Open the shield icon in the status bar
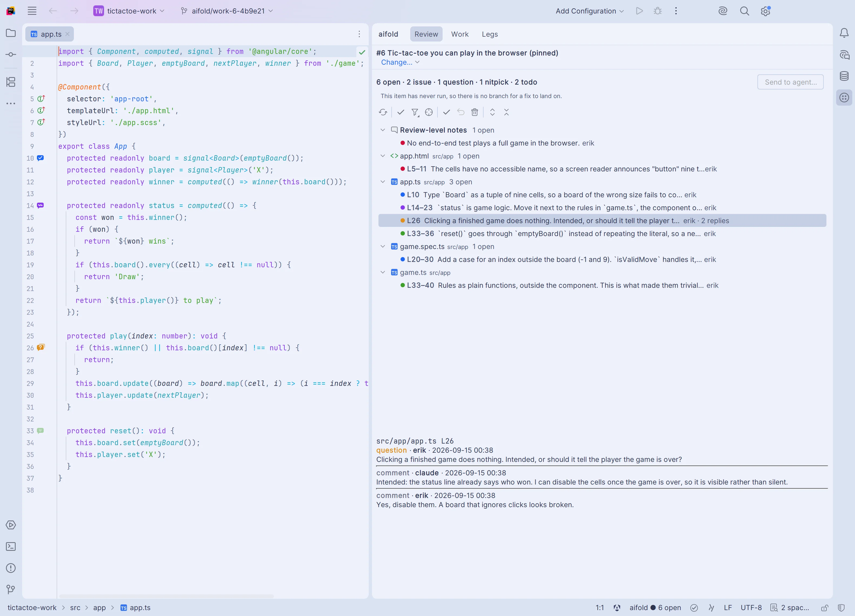Image resolution: width=855 pixels, height=616 pixels. point(841,607)
